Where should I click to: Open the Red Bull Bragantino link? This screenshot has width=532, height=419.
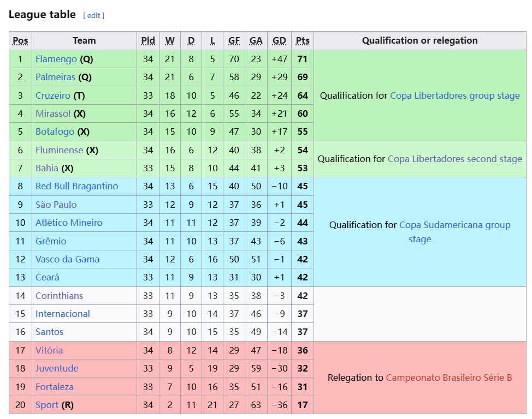76,186
